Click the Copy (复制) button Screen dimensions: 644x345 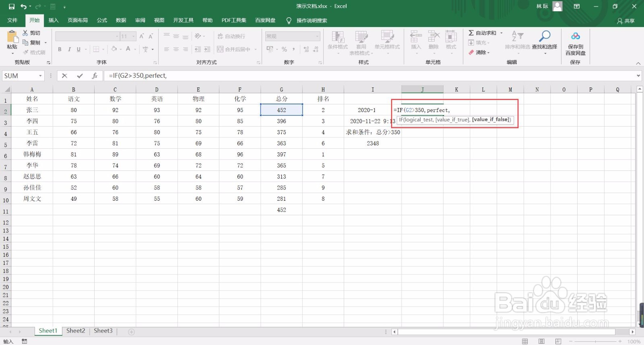(31, 43)
